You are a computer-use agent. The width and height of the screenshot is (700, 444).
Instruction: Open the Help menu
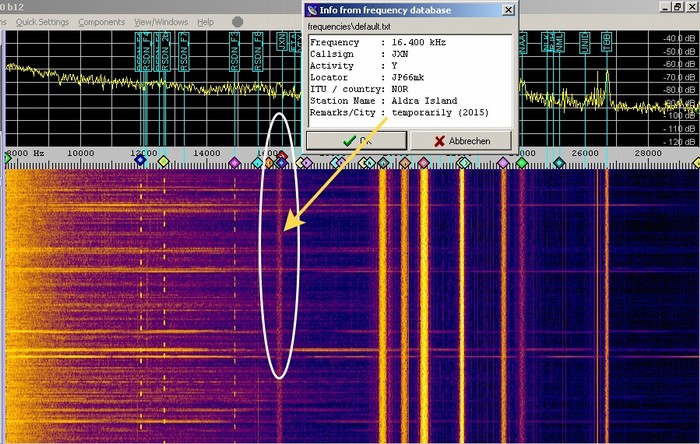coord(205,21)
